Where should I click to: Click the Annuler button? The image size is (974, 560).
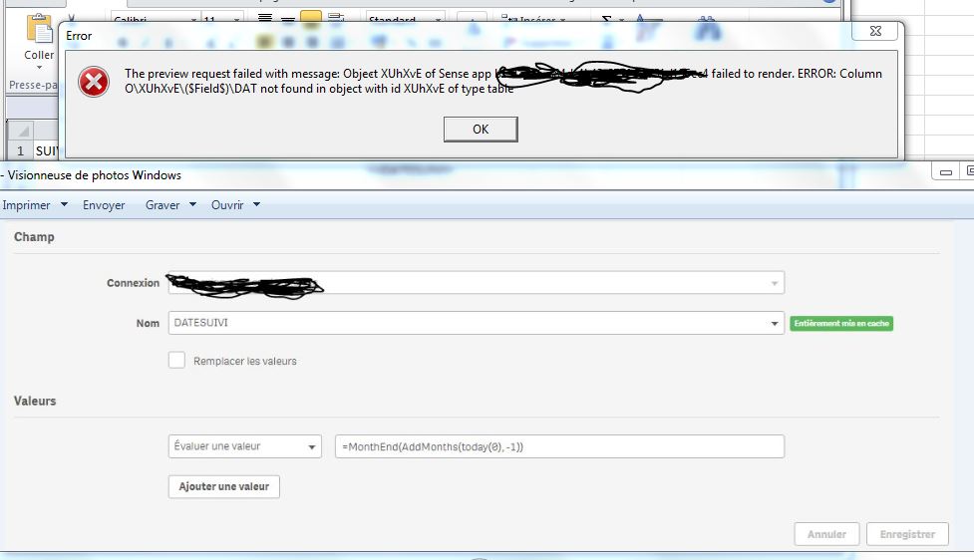(x=826, y=534)
